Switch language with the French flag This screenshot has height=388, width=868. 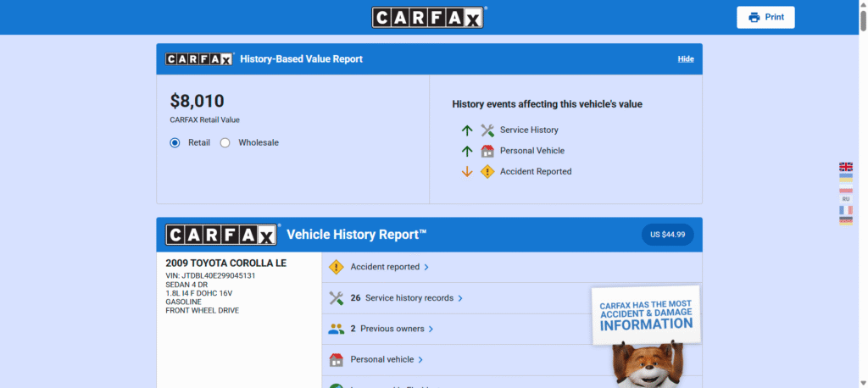pyautogui.click(x=846, y=210)
